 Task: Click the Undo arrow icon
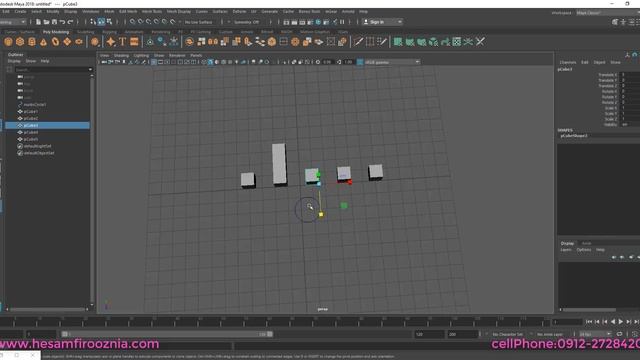pos(62,22)
